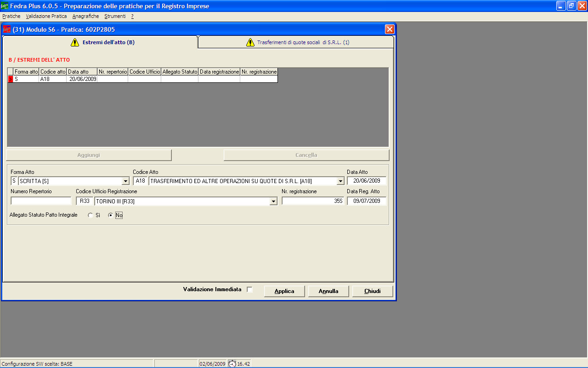Open the Strumenti menu
Viewport: 588px width, 368px height.
[x=115, y=16]
